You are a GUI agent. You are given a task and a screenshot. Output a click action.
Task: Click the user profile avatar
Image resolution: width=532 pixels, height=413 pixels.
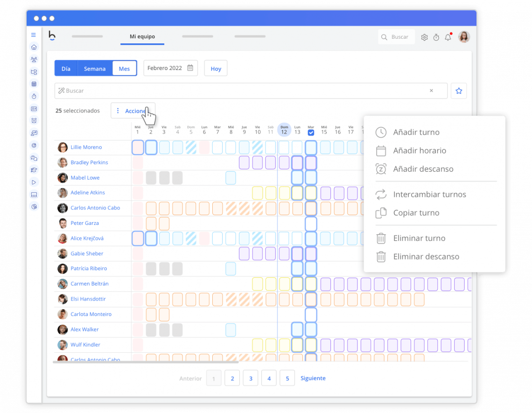[x=464, y=37]
